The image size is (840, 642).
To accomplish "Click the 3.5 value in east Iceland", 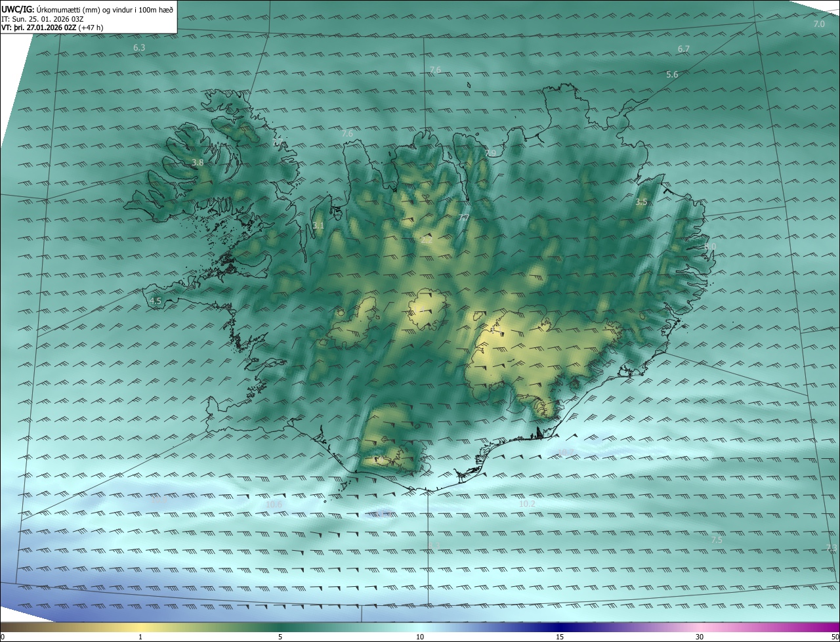I will pyautogui.click(x=641, y=203).
